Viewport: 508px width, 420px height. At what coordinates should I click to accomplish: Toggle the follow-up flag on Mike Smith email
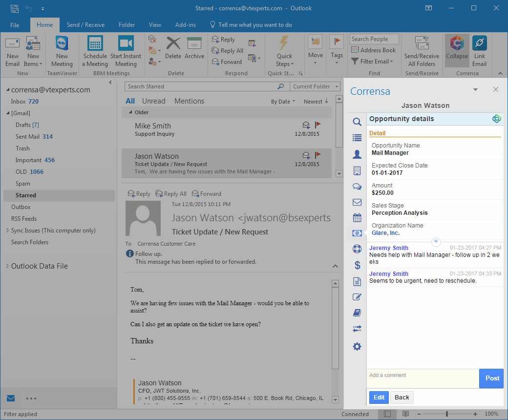coord(317,125)
